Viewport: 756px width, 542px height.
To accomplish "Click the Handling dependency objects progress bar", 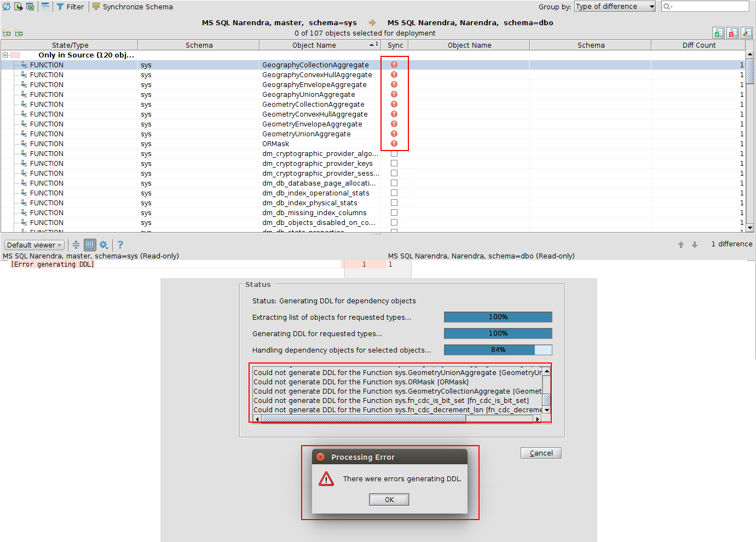I will (498, 350).
